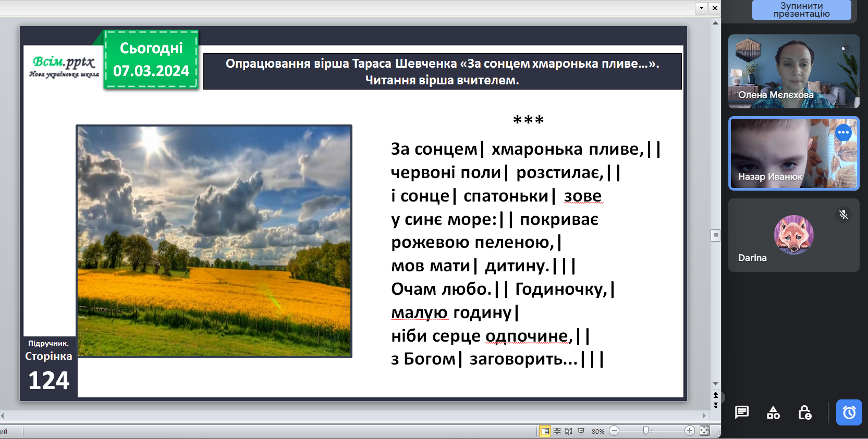Switch to Reading view
868x439 pixels.
pyautogui.click(x=569, y=431)
